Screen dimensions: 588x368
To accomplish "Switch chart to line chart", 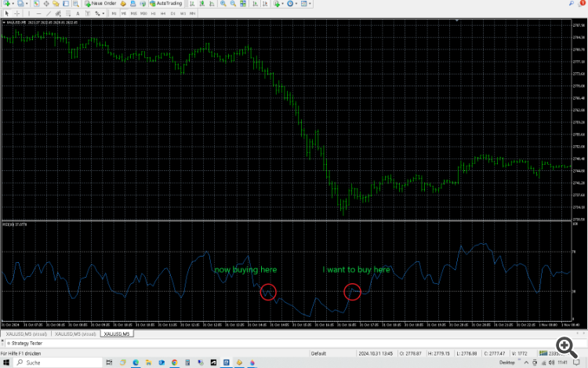I will 212,3.
